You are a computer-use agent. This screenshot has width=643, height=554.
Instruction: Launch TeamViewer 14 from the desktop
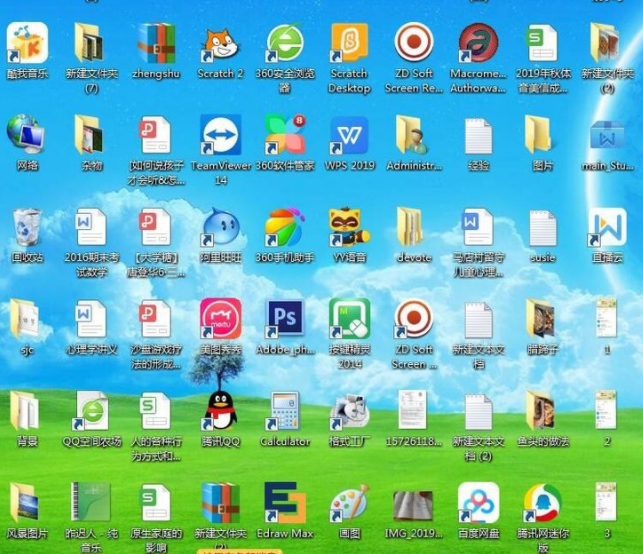[220, 136]
